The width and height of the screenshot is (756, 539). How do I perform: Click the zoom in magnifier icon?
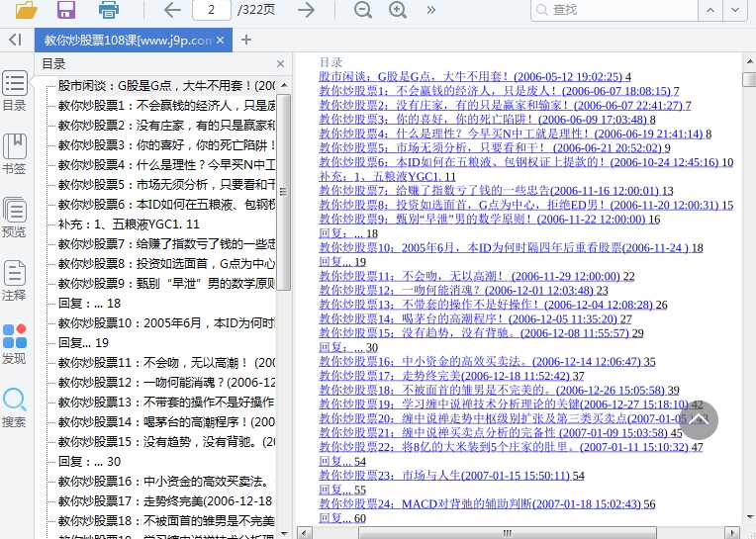click(398, 10)
